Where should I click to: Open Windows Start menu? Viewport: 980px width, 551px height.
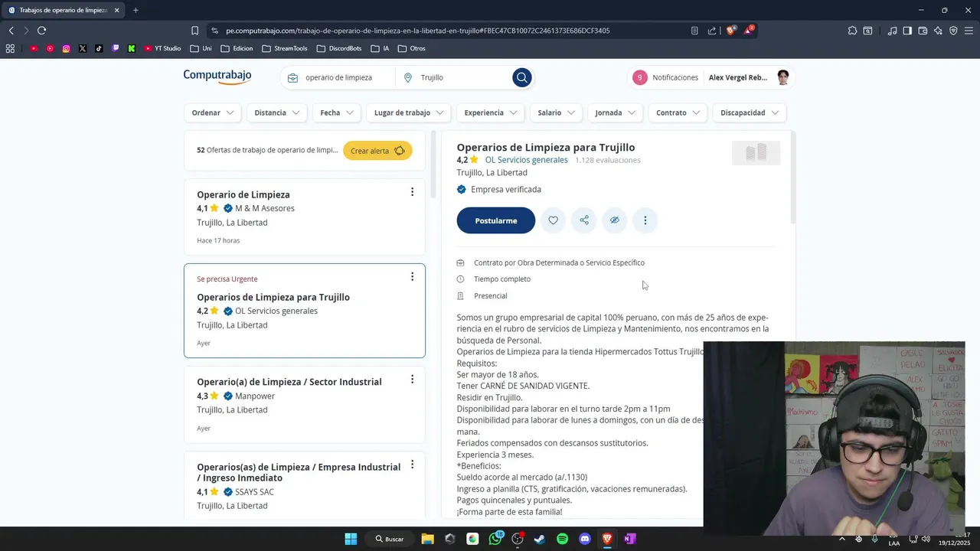coord(351,539)
